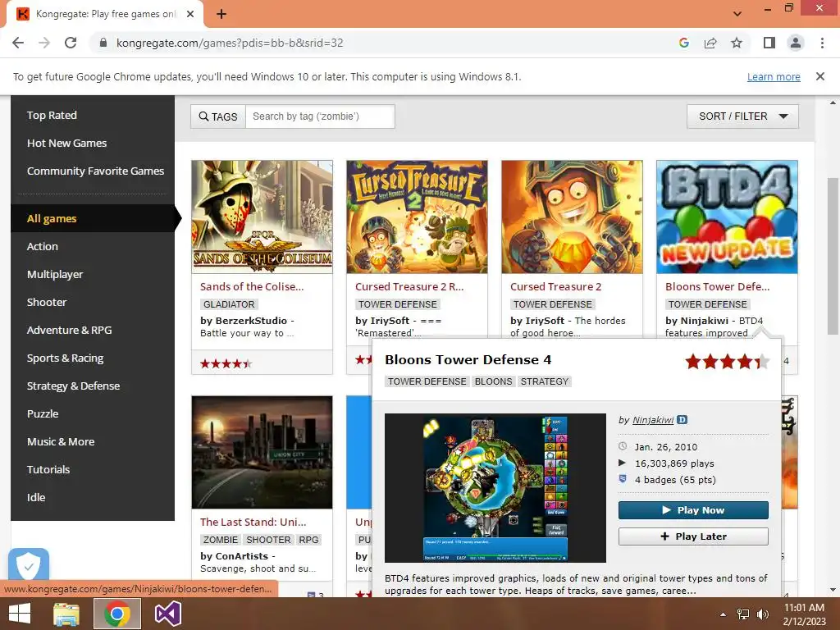Open the Multiplayer category

55,274
